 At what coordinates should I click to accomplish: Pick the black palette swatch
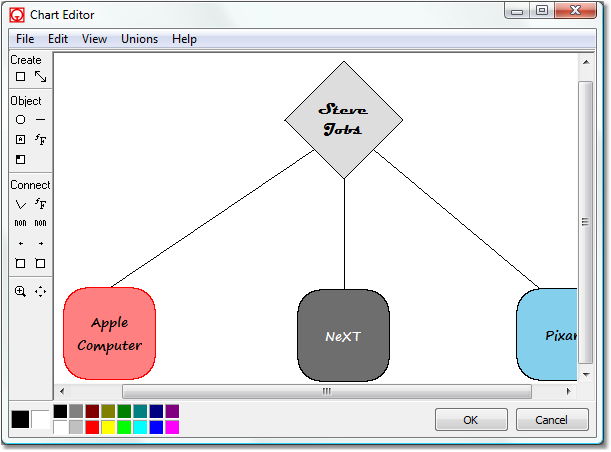pos(60,411)
